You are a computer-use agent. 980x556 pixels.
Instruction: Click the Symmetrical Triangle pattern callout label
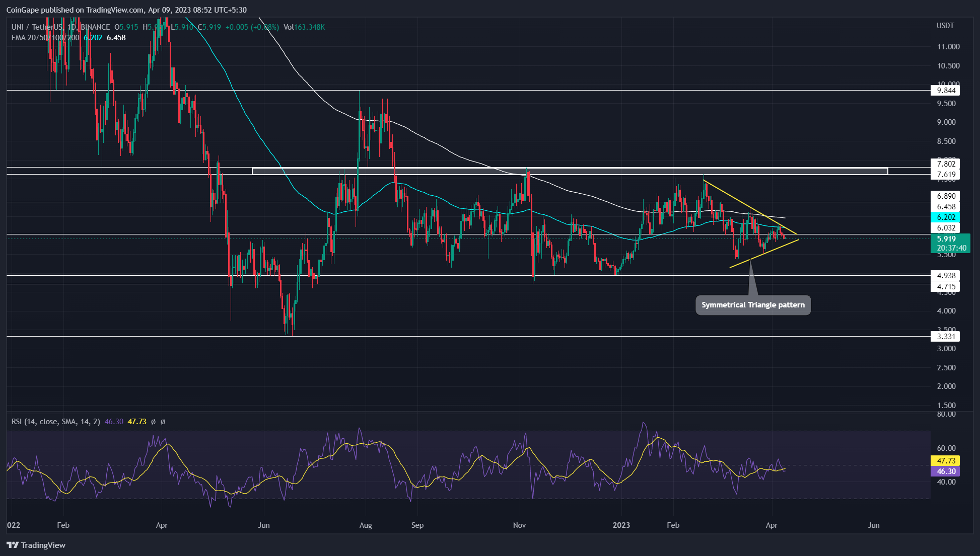(753, 305)
